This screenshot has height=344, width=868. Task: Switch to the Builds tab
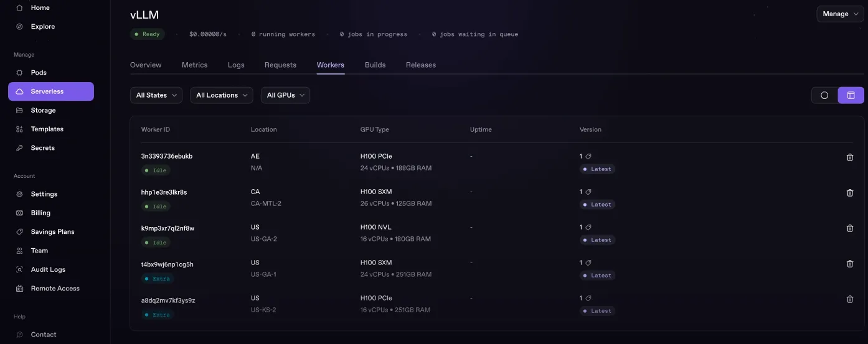375,65
